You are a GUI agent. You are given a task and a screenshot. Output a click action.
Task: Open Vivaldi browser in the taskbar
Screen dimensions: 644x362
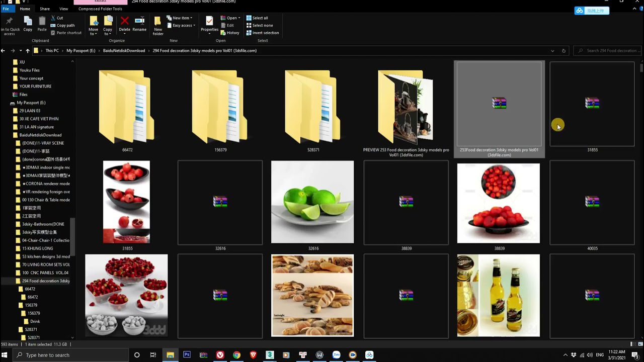220,355
